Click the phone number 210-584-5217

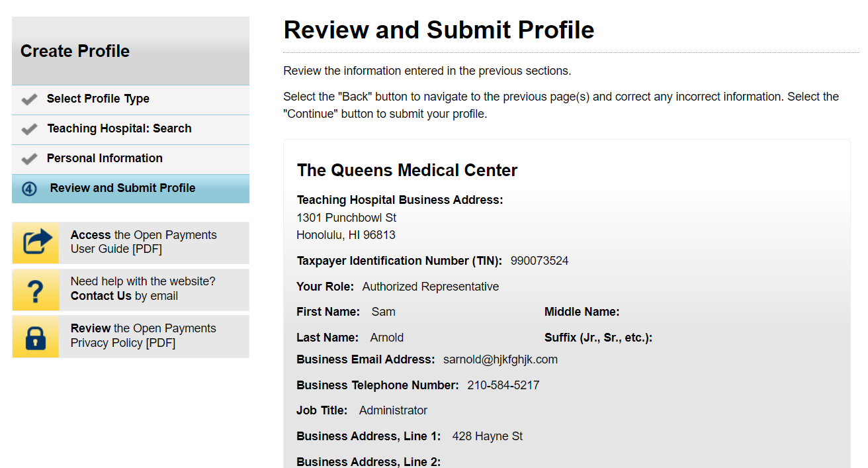(503, 385)
